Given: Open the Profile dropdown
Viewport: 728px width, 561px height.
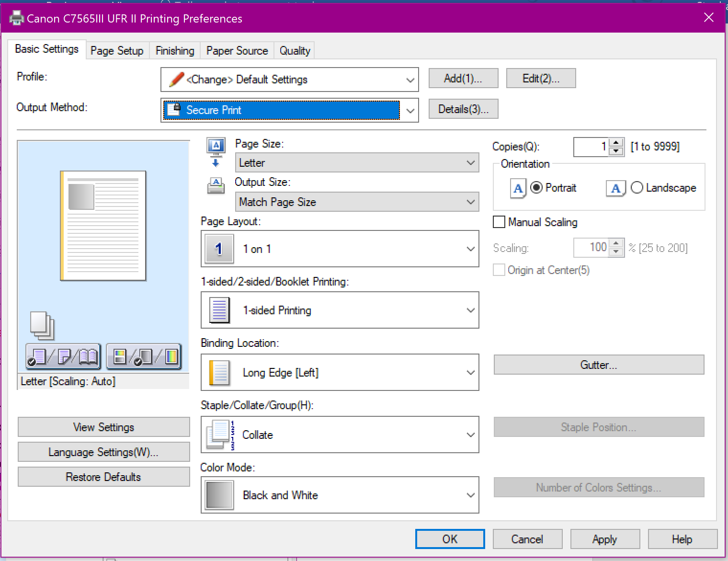Looking at the screenshot, I should pyautogui.click(x=290, y=80).
